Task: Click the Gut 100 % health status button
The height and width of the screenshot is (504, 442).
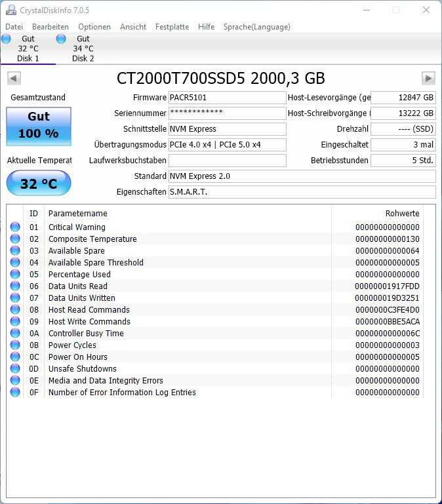Action: point(39,126)
